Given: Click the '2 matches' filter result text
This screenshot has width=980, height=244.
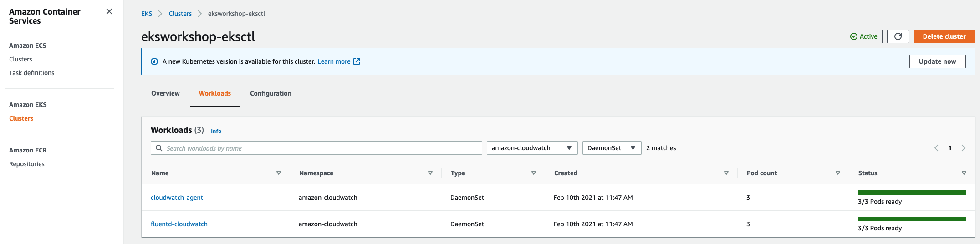Looking at the screenshot, I should [661, 148].
